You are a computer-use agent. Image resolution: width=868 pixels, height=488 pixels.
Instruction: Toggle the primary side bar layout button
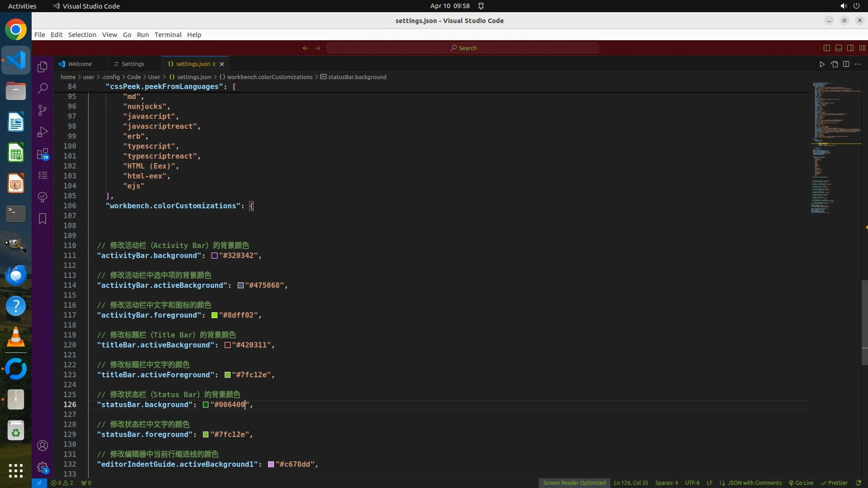827,48
